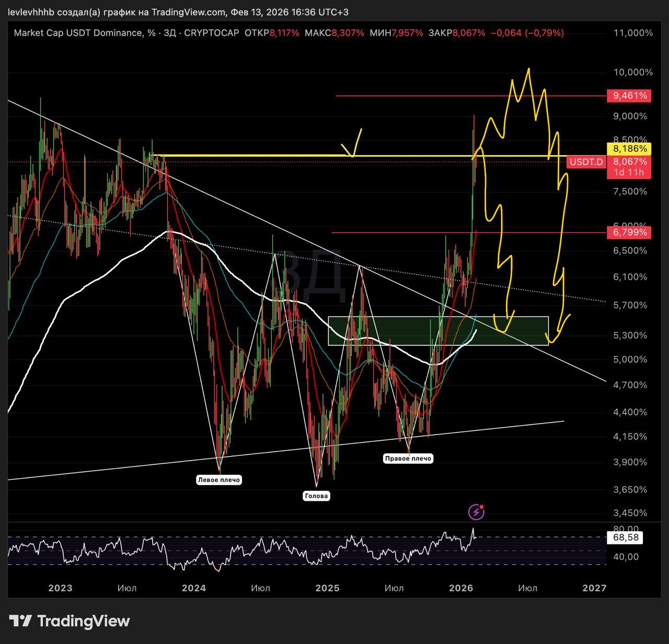Click the 11,000% price scale label
The height and width of the screenshot is (644, 669).
click(633, 33)
